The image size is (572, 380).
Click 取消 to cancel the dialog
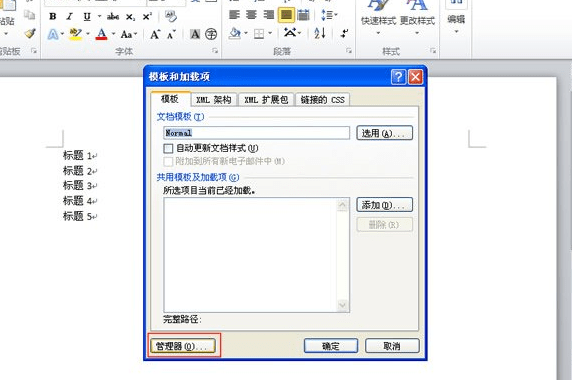pos(392,346)
